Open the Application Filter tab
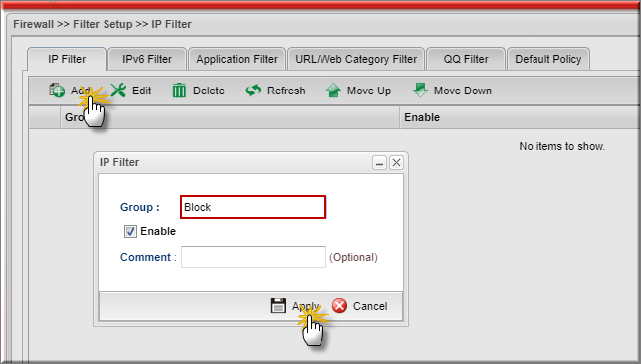Viewport: 641px width, 364px height. click(237, 59)
